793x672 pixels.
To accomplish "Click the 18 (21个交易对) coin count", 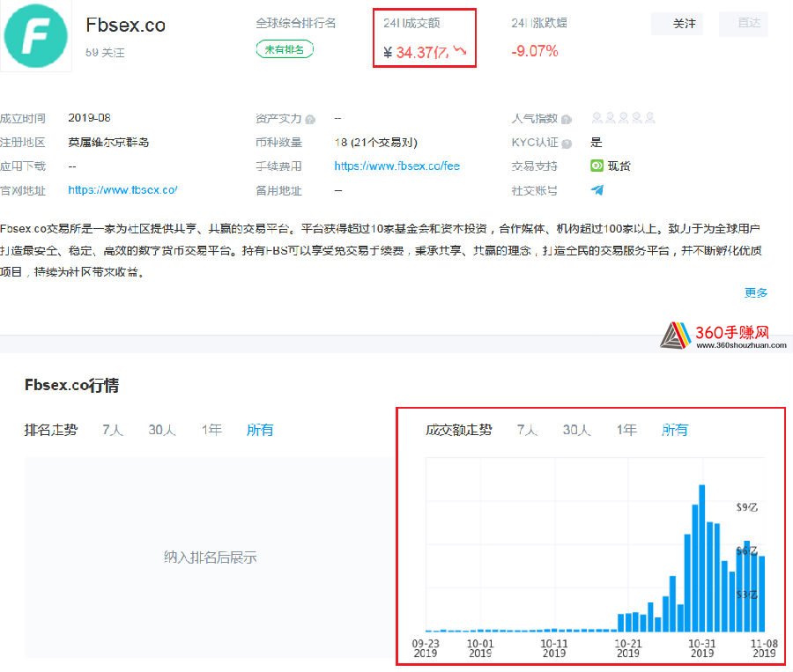I will (375, 142).
